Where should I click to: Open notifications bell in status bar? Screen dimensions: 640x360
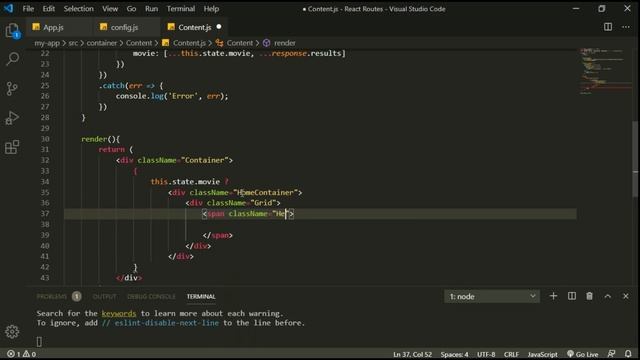[x=628, y=354]
